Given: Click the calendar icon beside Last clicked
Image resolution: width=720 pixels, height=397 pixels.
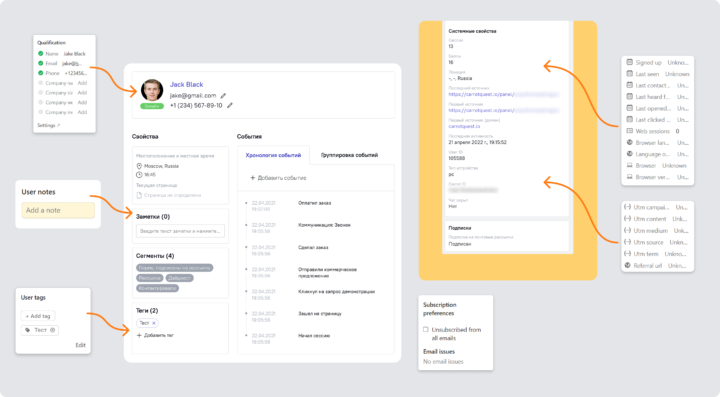Looking at the screenshot, I should [630, 119].
